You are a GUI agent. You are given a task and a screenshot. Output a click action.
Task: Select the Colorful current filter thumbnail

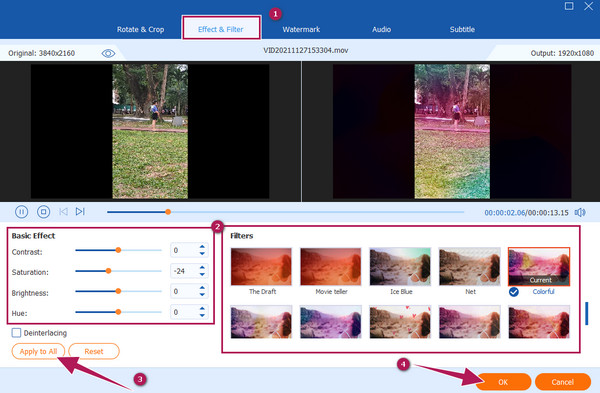pyautogui.click(x=539, y=267)
